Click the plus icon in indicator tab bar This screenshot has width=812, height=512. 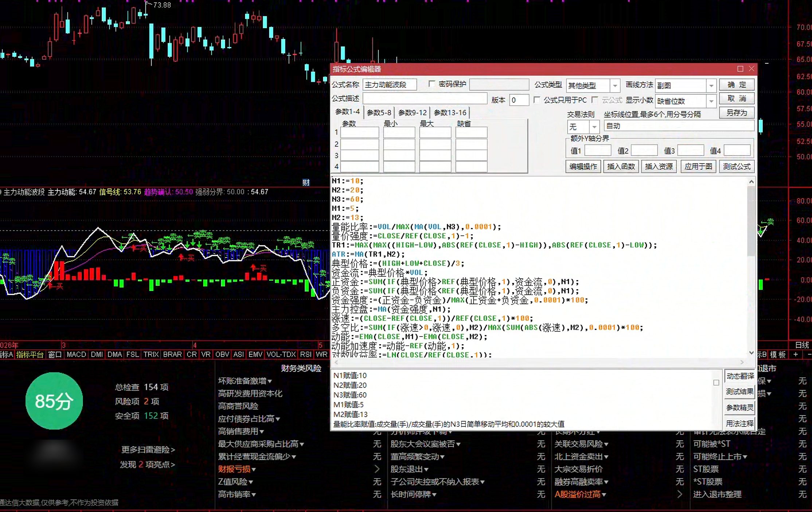pyautogui.click(x=796, y=354)
